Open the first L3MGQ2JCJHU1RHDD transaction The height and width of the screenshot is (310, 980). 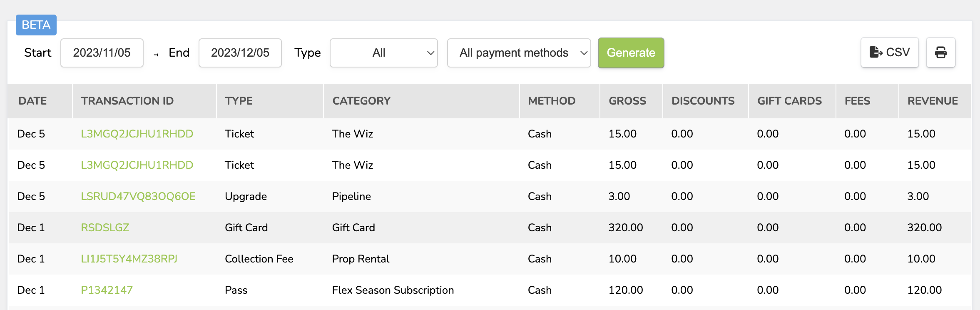click(137, 134)
